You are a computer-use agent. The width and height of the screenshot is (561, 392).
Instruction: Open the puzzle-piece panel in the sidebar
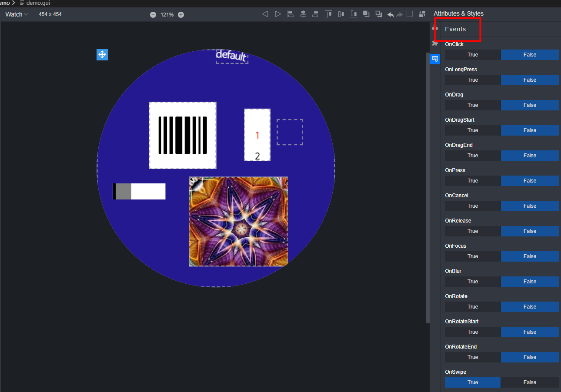(435, 43)
